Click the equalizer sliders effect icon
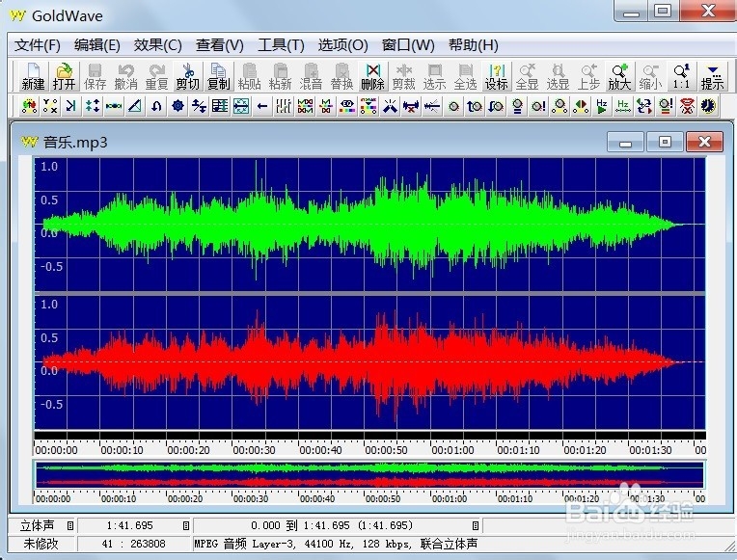This screenshot has width=737, height=560. coord(284,106)
